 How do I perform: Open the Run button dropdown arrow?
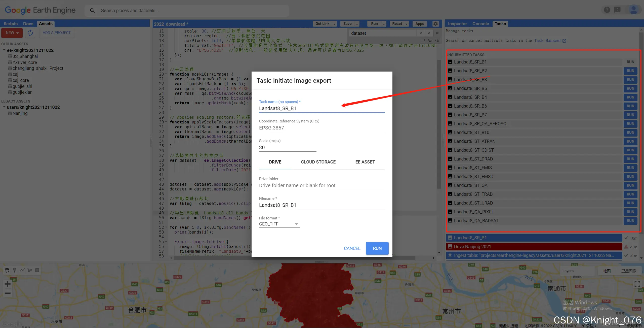tap(384, 24)
